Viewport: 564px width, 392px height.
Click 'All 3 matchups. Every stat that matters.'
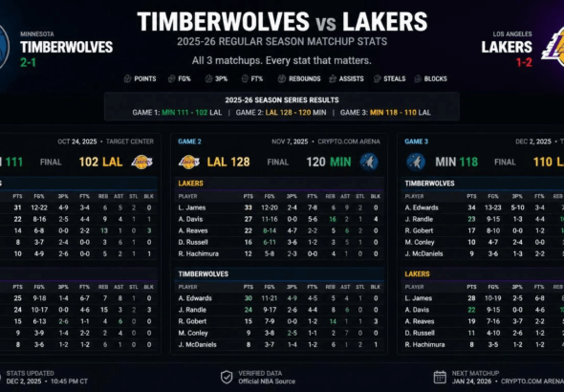click(x=282, y=60)
